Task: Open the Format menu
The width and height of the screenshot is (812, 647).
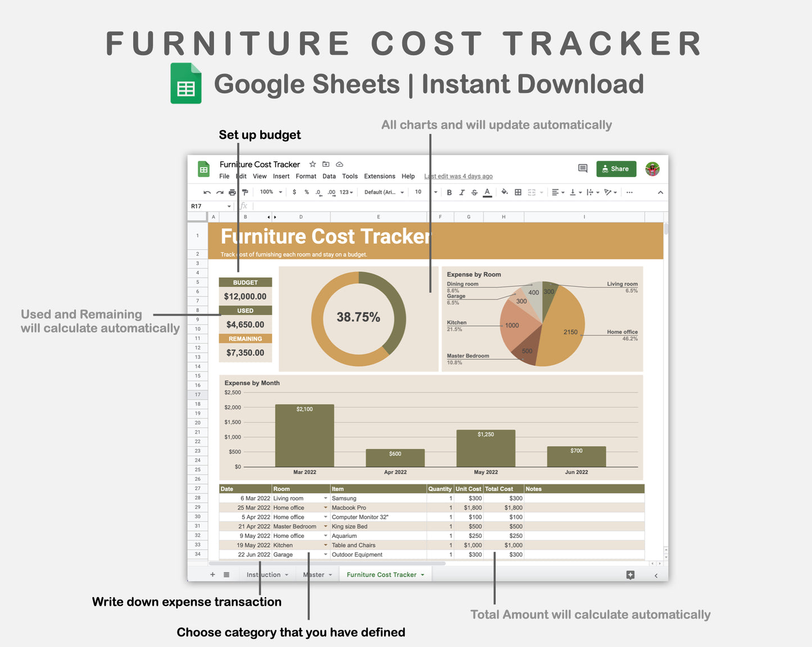Action: coord(306,176)
